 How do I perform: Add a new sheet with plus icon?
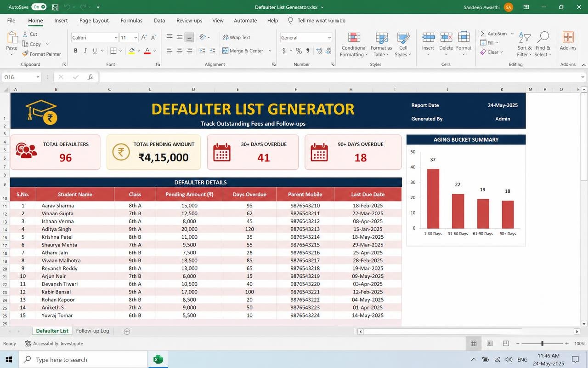click(x=127, y=331)
